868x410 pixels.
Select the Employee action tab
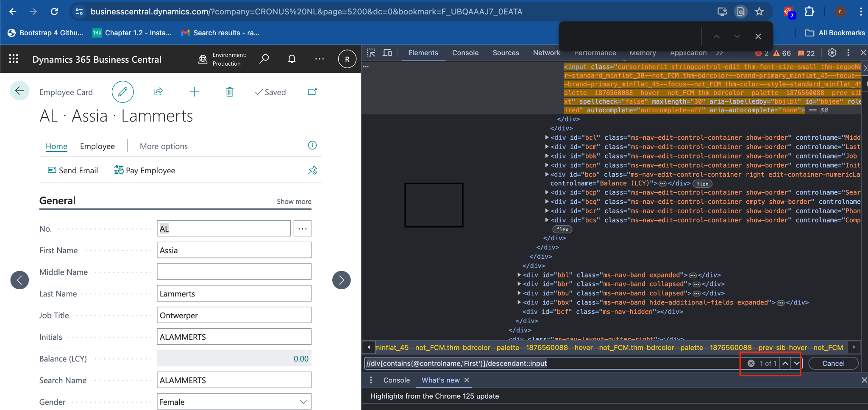pos(97,146)
